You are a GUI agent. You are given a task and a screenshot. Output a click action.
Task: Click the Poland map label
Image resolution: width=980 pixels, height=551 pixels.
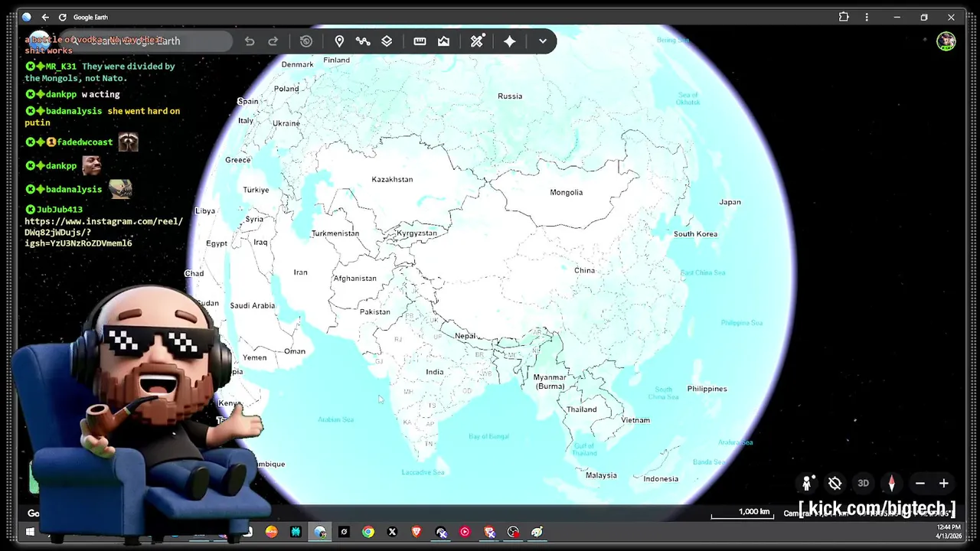pyautogui.click(x=286, y=89)
